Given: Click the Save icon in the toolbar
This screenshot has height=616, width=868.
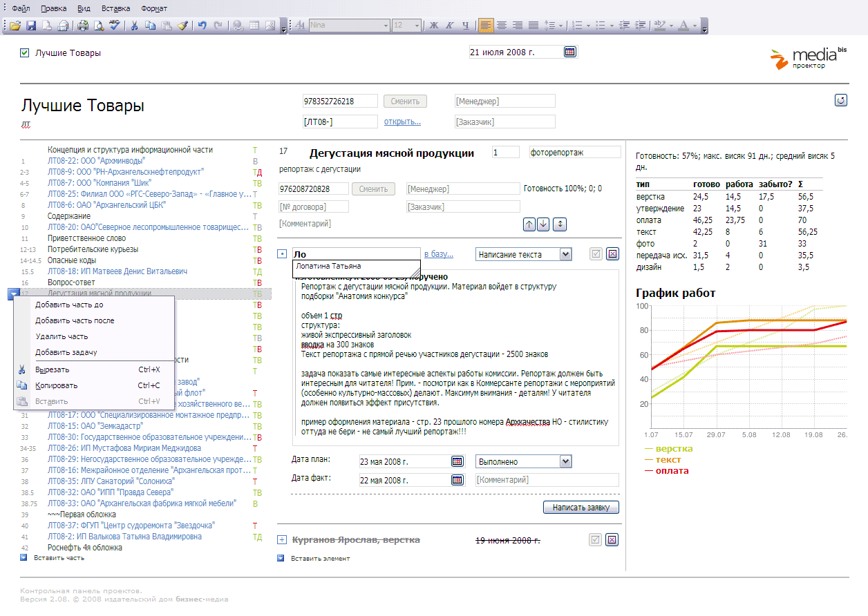Looking at the screenshot, I should (x=30, y=26).
